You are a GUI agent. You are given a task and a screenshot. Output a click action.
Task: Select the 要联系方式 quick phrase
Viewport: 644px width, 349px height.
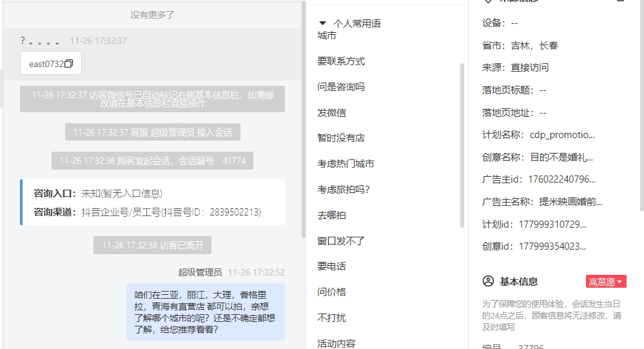[341, 61]
